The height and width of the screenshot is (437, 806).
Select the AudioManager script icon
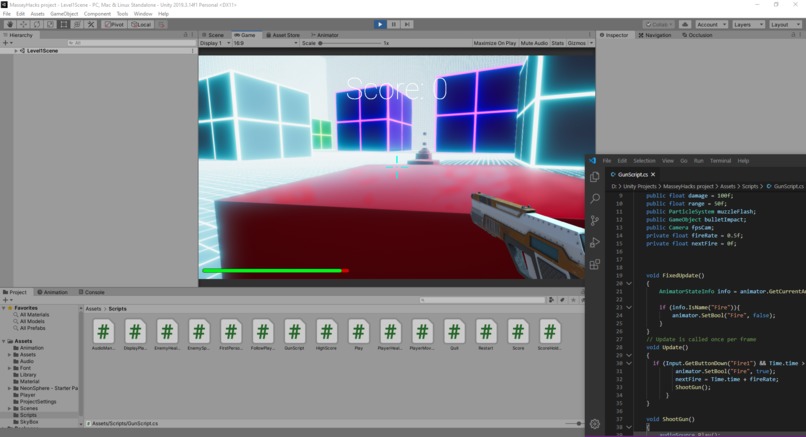click(103, 332)
